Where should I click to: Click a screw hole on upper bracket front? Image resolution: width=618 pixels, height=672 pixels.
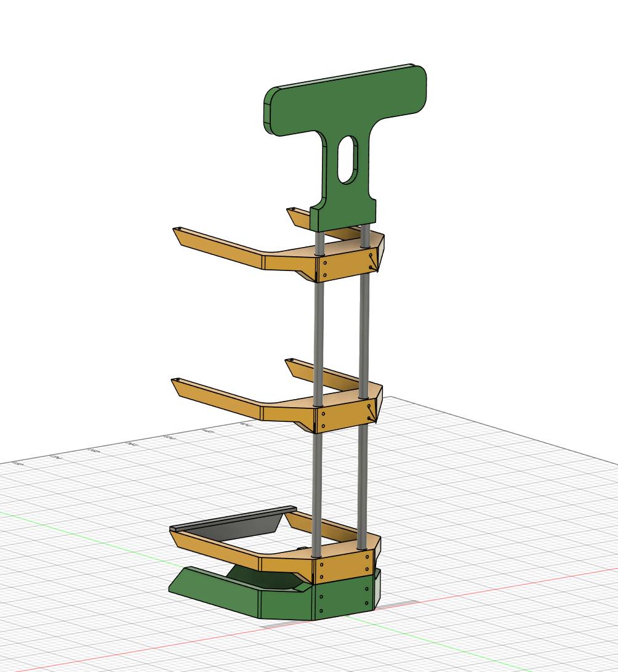point(325,263)
